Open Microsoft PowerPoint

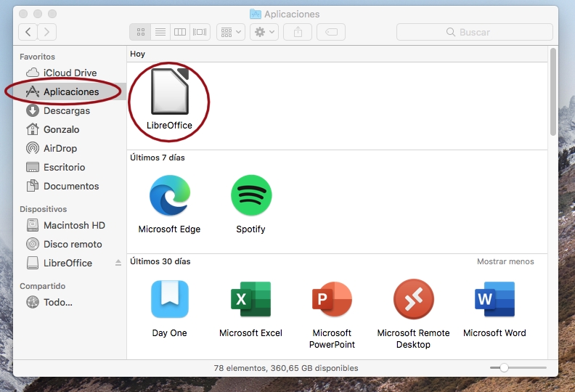[x=332, y=299]
